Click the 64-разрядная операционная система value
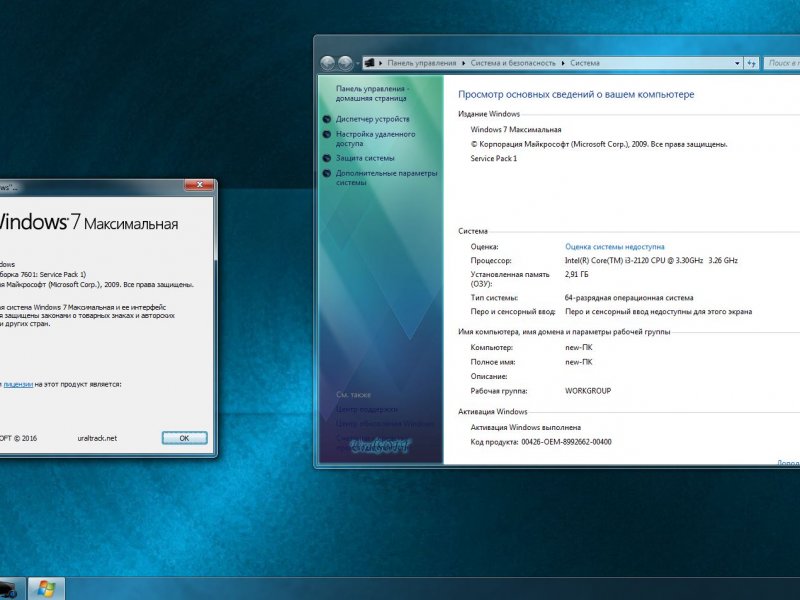 pos(629,298)
